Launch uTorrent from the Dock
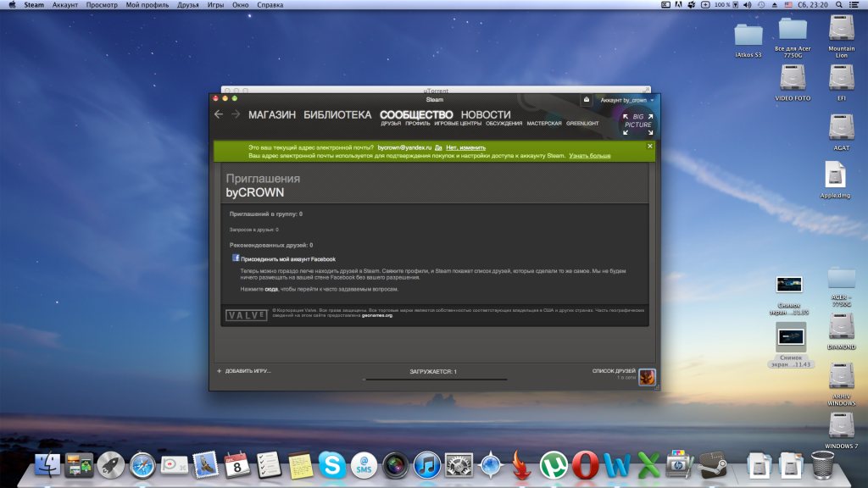868x488 pixels. pyautogui.click(x=554, y=464)
